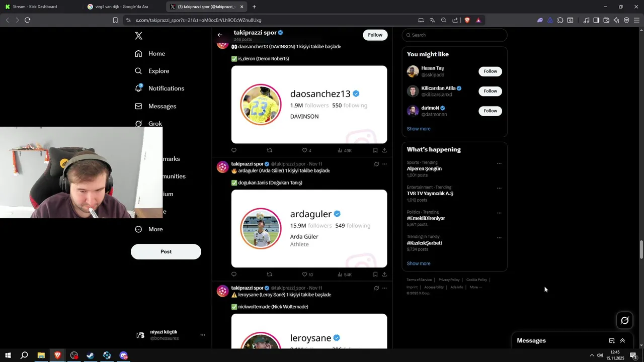
Task: Open Brave Shields lion icon
Action: [467, 20]
